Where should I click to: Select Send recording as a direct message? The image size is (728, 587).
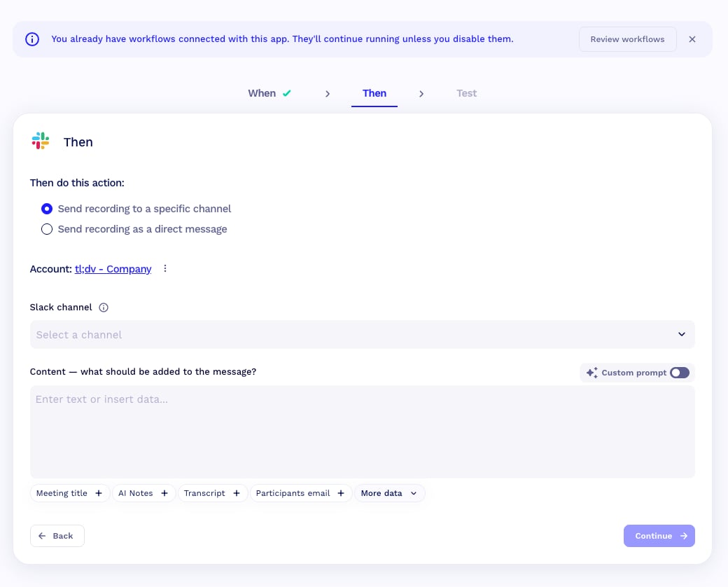pyautogui.click(x=134, y=229)
